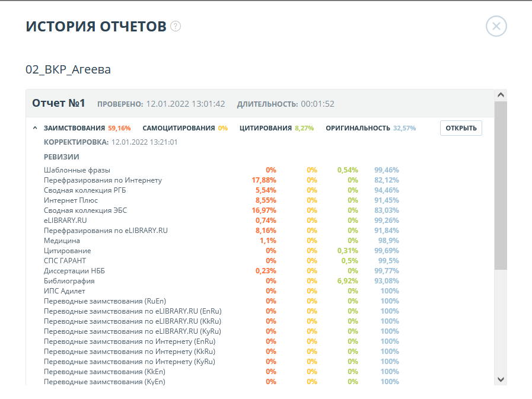Open report №1 with Открыть button
Viewport: 532px width, 399px height.
coord(461,128)
